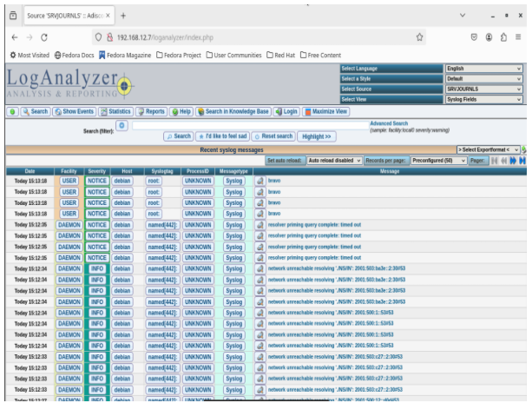Open Fedora Magazine bookmark
532x403 pixels.
pos(125,55)
